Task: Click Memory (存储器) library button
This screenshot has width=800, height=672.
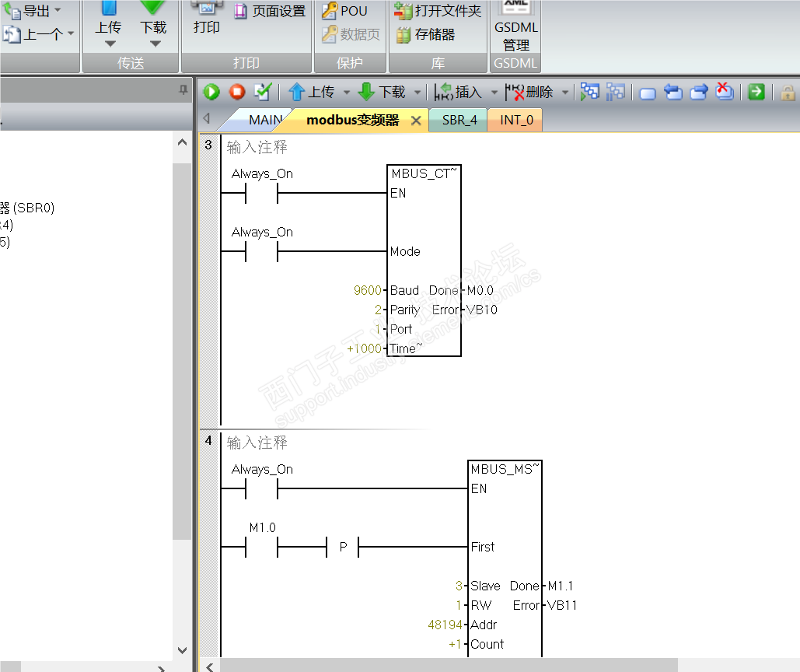Action: (x=425, y=34)
